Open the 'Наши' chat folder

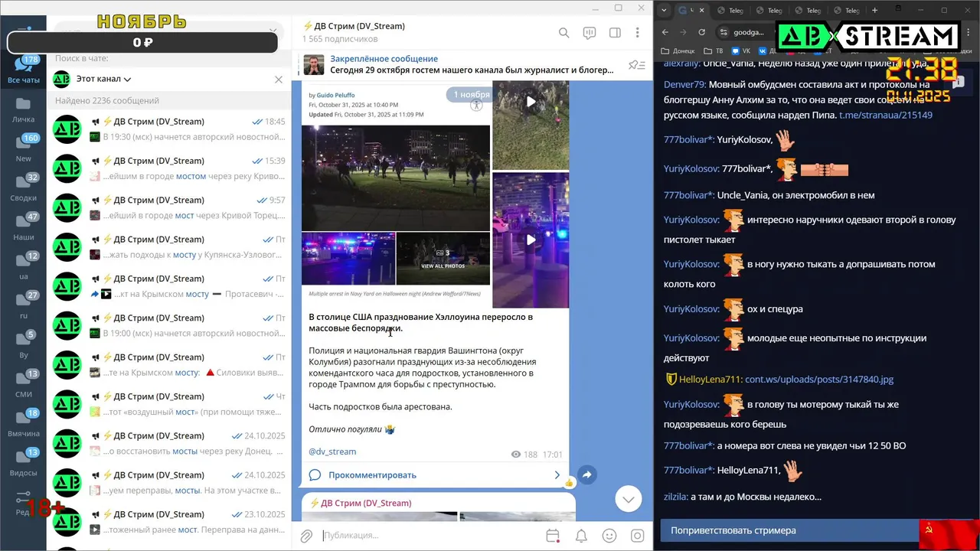24,227
